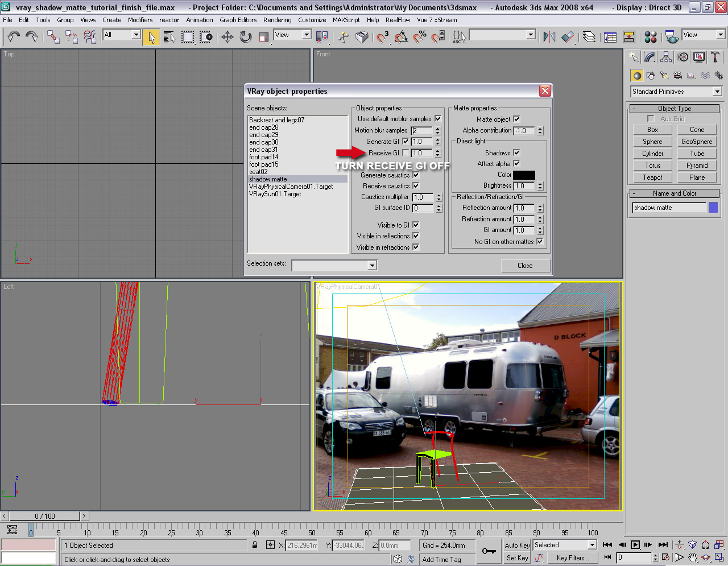
Task: Open the render type View dropdown
Action: coord(704,35)
